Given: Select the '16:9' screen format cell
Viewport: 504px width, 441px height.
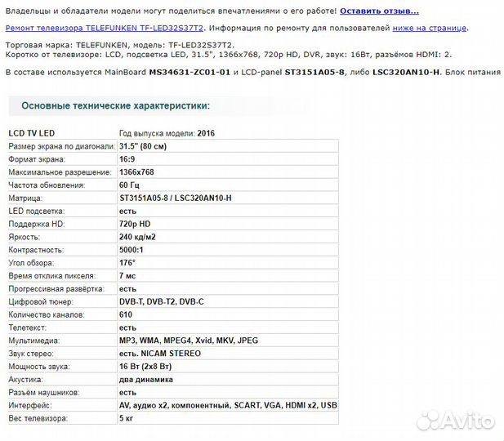Looking at the screenshot, I should 127,159.
